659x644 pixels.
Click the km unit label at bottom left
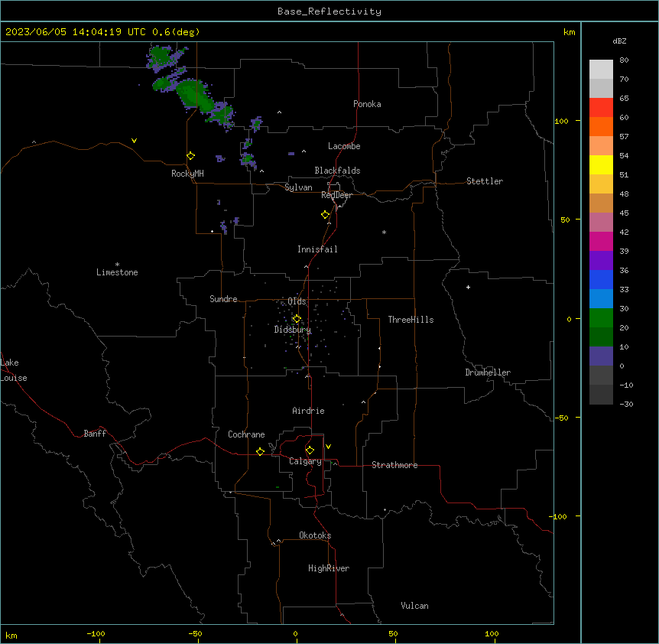coord(11,636)
